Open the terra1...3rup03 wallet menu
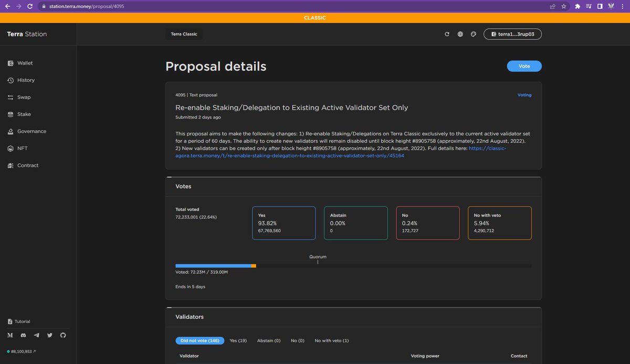The height and width of the screenshot is (364, 630). coord(512,34)
